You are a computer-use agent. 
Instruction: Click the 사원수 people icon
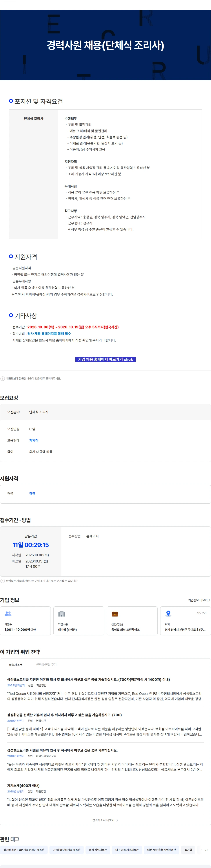click(x=8, y=614)
